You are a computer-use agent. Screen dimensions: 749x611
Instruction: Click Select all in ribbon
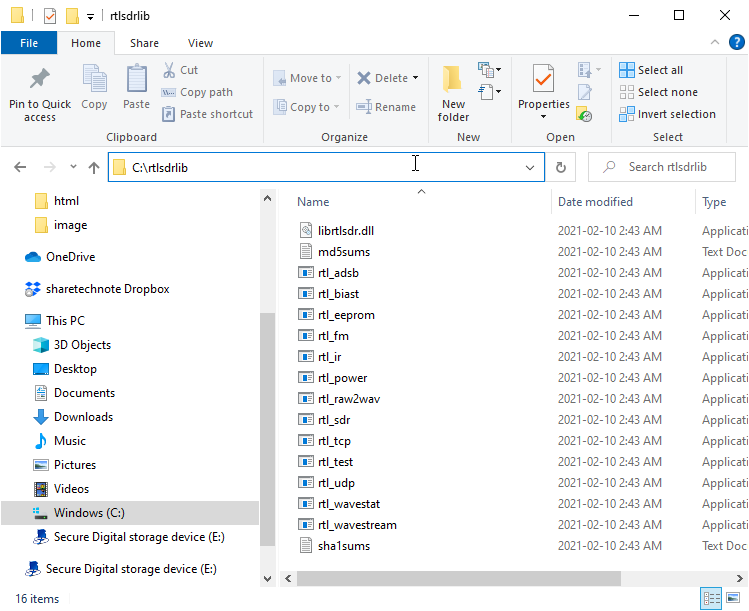(x=651, y=70)
